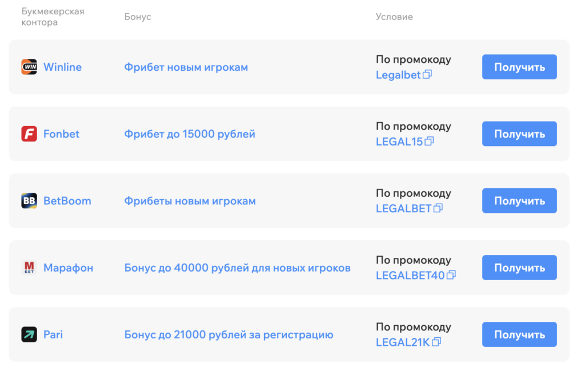Open the Fonbet bookmaker link
This screenshot has height=392, width=585.
[x=61, y=134]
